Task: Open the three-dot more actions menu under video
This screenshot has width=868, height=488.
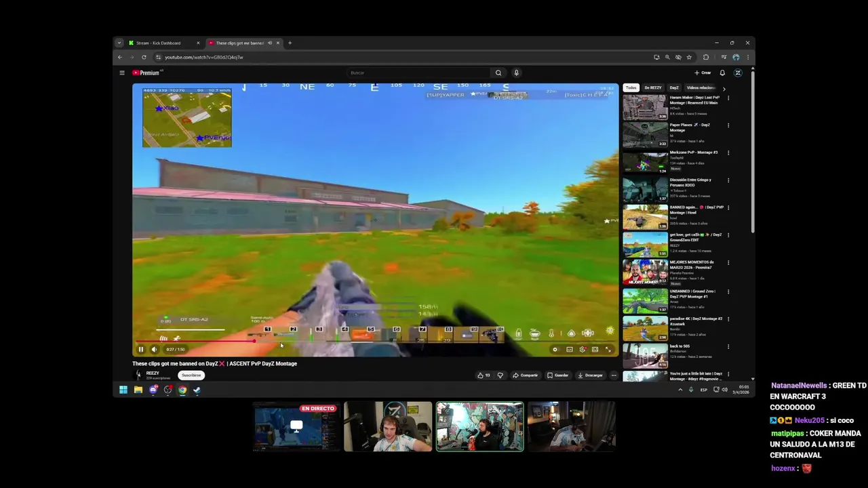Action: pyautogui.click(x=614, y=375)
